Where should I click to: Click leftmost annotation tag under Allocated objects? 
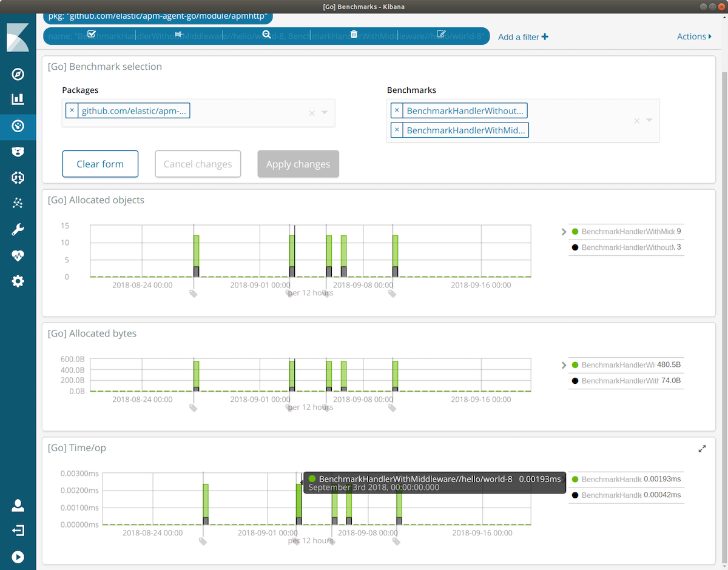193,293
